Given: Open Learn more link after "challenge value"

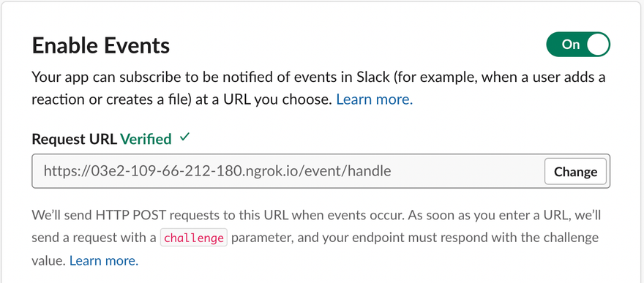Looking at the screenshot, I should pyautogui.click(x=104, y=261).
